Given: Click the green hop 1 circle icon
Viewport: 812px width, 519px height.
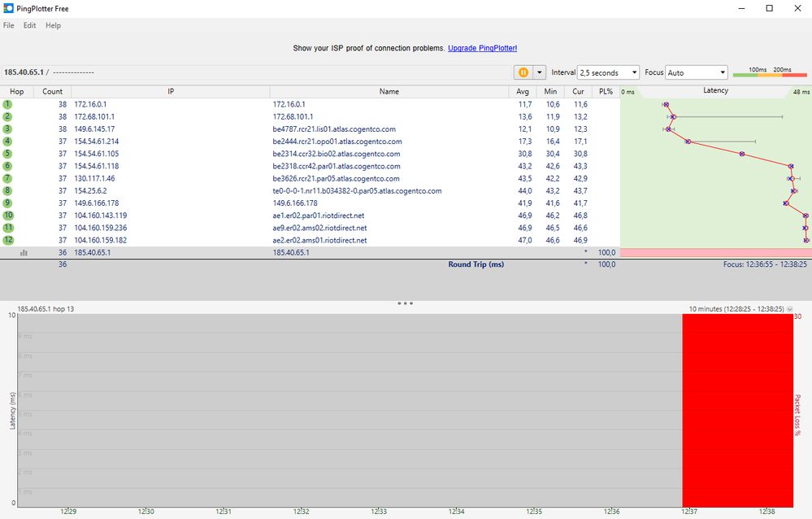Looking at the screenshot, I should coord(7,104).
